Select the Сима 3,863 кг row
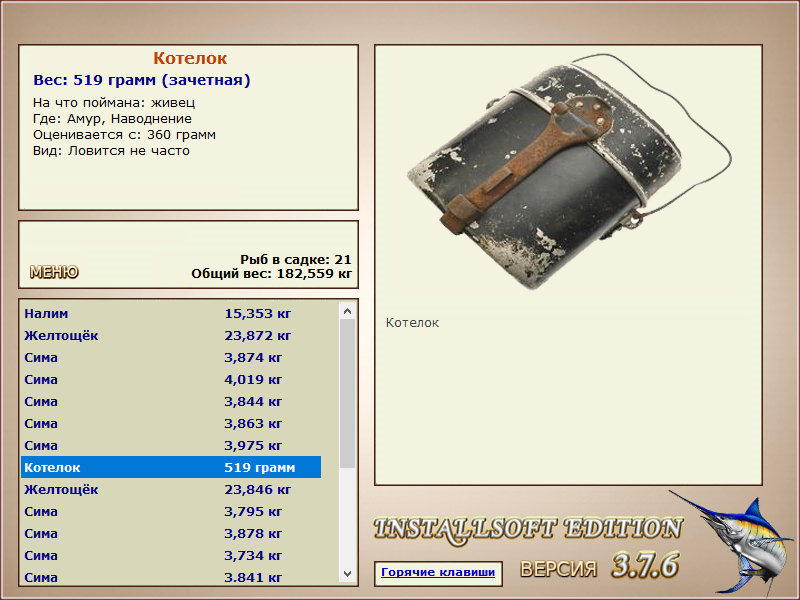The image size is (800, 600). (171, 423)
